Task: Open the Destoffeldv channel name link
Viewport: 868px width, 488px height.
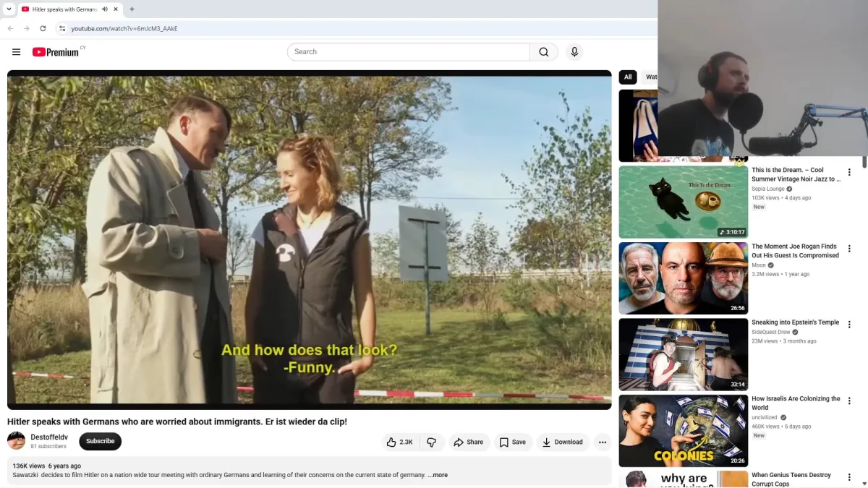Action: [49, 437]
